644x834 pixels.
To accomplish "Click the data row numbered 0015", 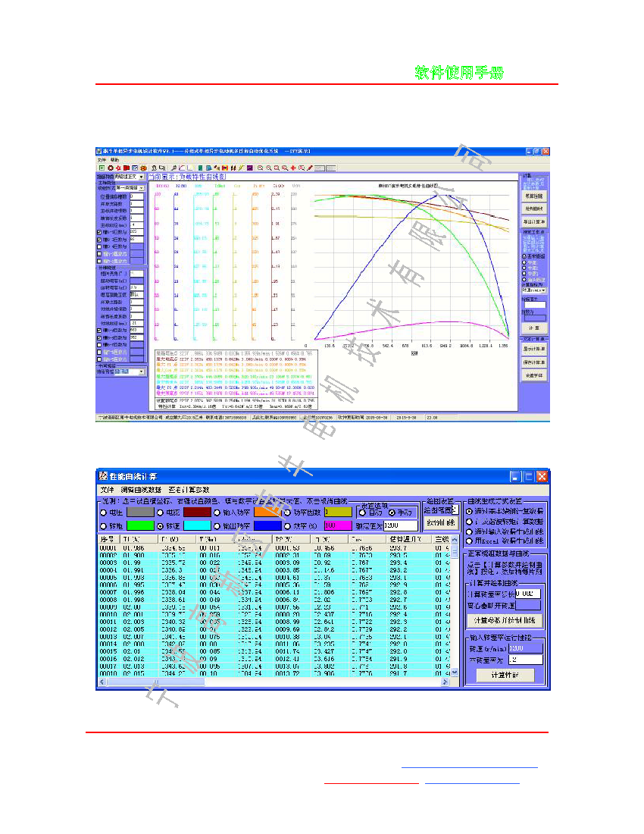I will coord(275,651).
